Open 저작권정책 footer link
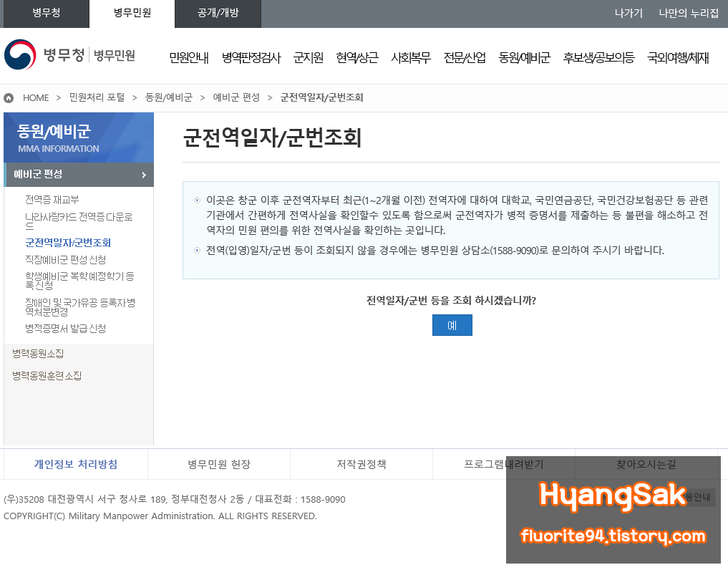This screenshot has width=728, height=570. coord(361,464)
